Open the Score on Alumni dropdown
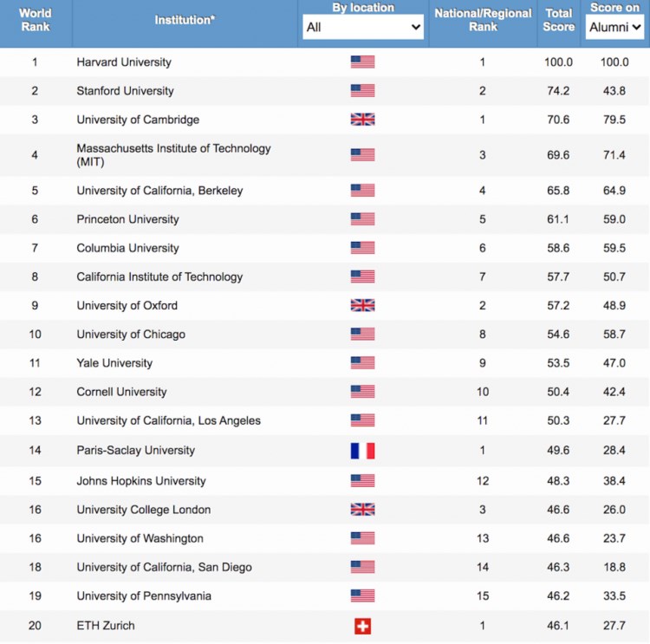The width and height of the screenshot is (650, 644). 614,28
